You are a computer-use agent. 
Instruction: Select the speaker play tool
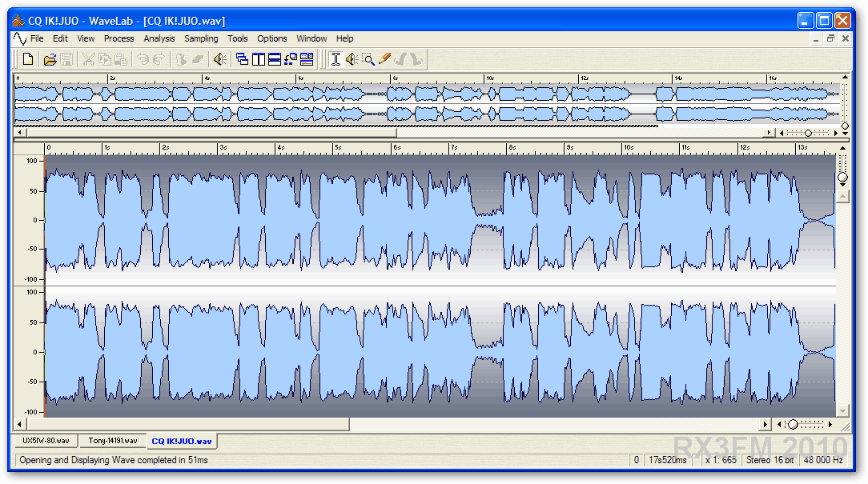coord(352,59)
